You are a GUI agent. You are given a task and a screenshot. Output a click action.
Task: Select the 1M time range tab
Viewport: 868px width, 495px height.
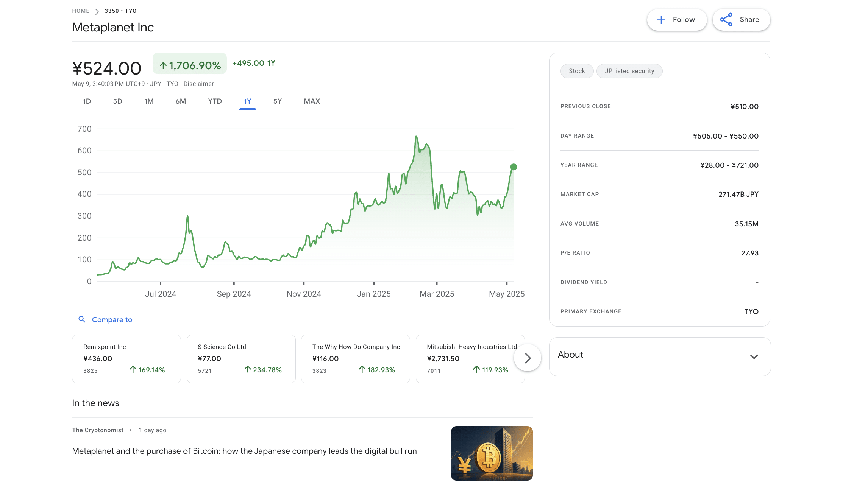(x=149, y=101)
